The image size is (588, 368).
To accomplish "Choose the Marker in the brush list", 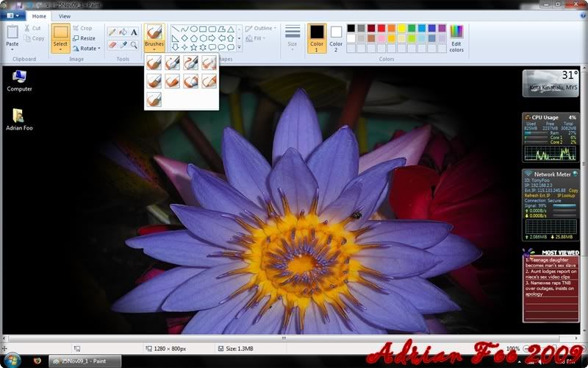I will (x=190, y=81).
